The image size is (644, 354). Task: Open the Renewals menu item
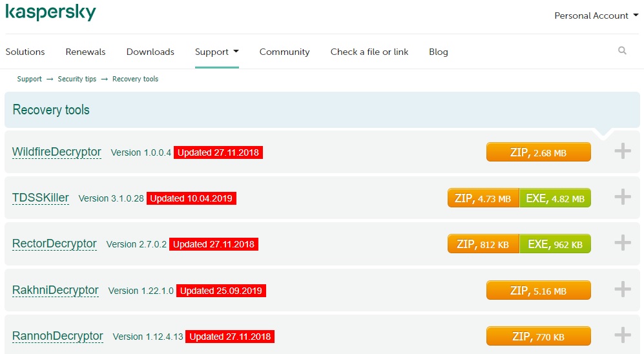click(85, 52)
